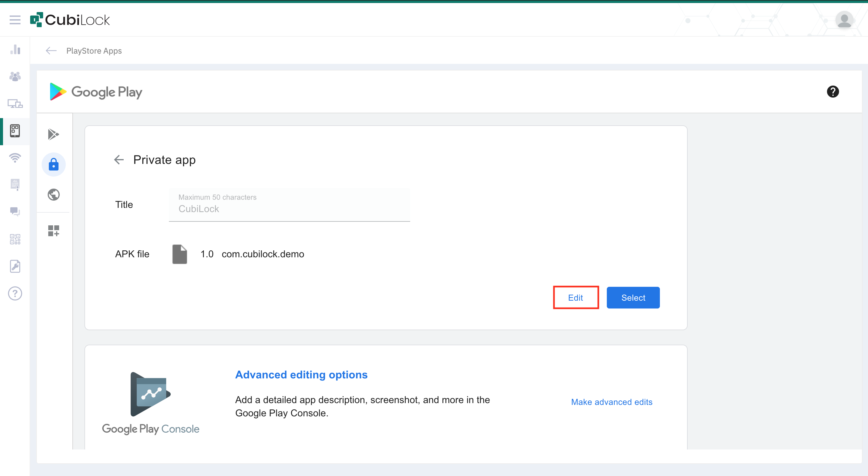Click the Edit button
The image size is (868, 476).
(x=575, y=298)
